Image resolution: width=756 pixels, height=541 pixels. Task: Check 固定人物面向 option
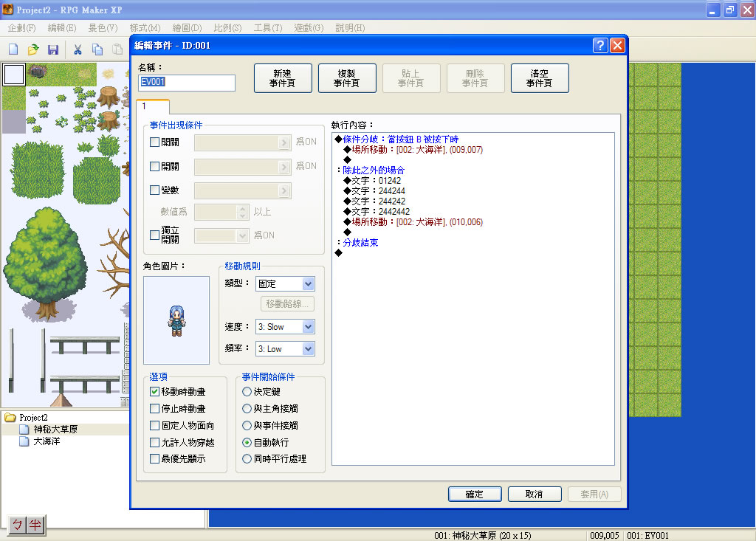pyautogui.click(x=155, y=425)
